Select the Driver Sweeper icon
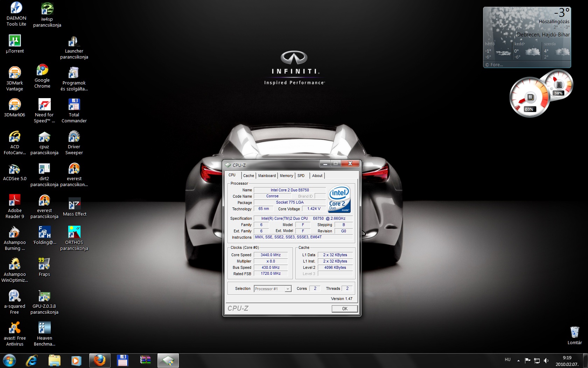Image resolution: width=588 pixels, height=368 pixels. (74, 143)
